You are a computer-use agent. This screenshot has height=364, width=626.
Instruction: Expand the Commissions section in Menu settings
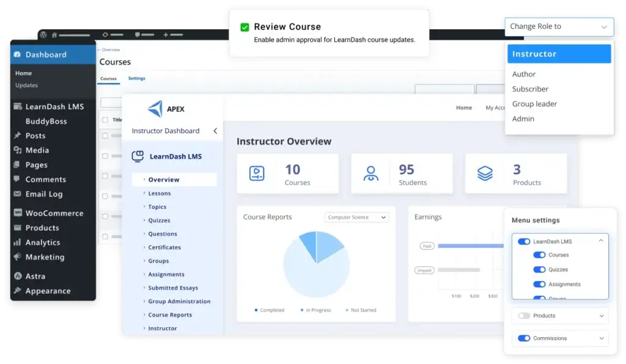(602, 338)
